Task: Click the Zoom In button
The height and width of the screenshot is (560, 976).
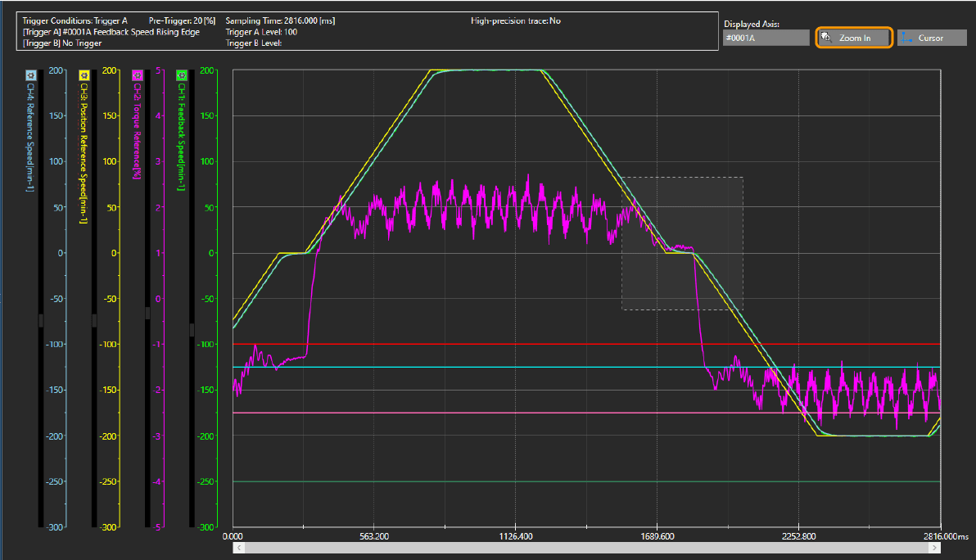Action: (x=854, y=38)
